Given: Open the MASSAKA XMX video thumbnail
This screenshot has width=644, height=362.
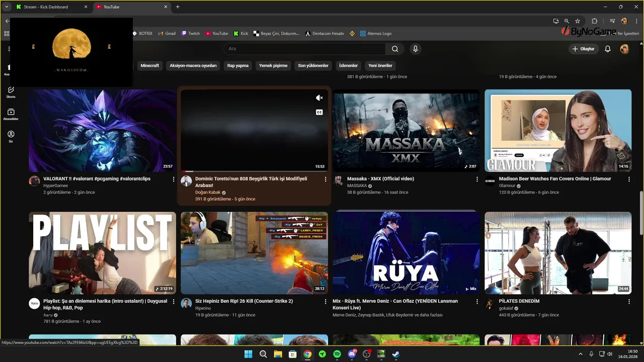Looking at the screenshot, I should 406,131.
